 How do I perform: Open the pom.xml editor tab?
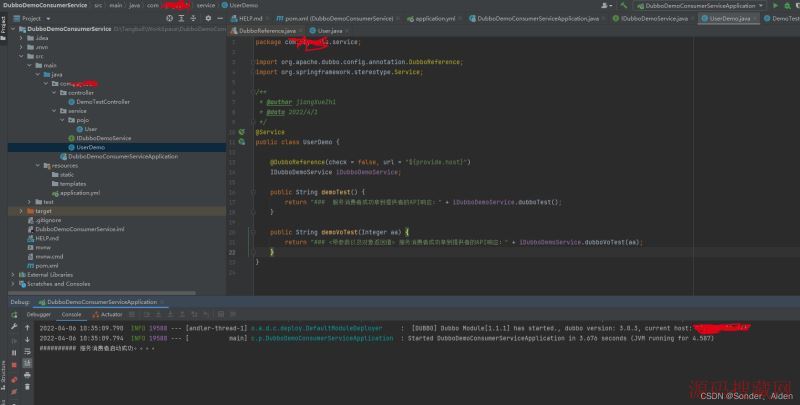pyautogui.click(x=335, y=18)
